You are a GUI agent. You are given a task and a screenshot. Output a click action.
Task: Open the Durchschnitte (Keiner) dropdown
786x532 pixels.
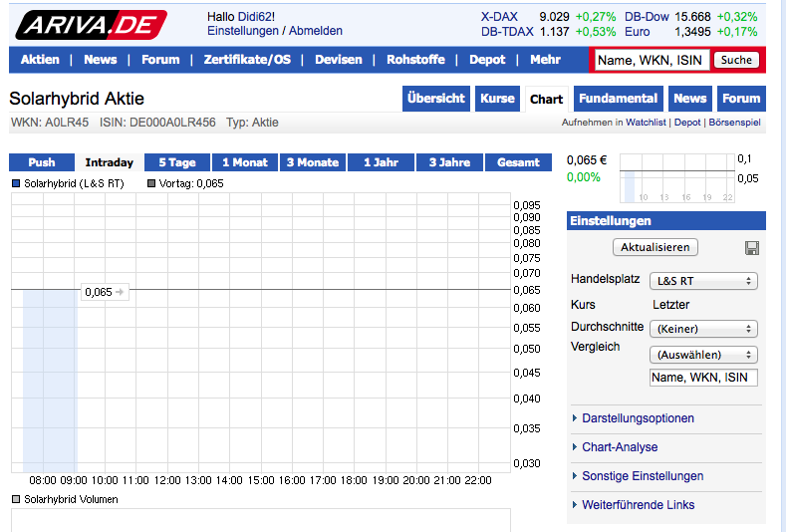tap(703, 329)
